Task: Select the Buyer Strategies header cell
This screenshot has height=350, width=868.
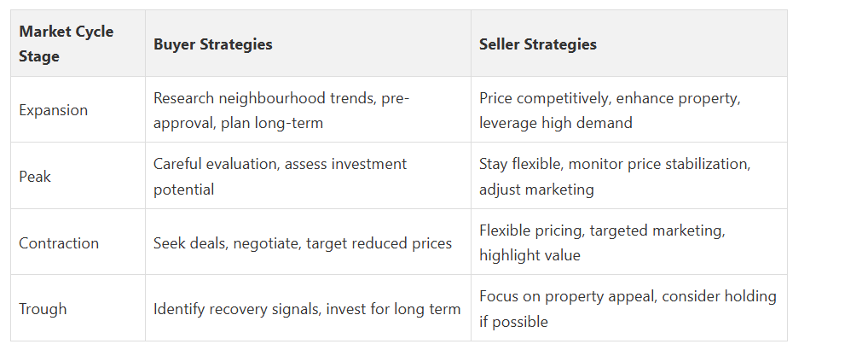Action: (309, 44)
